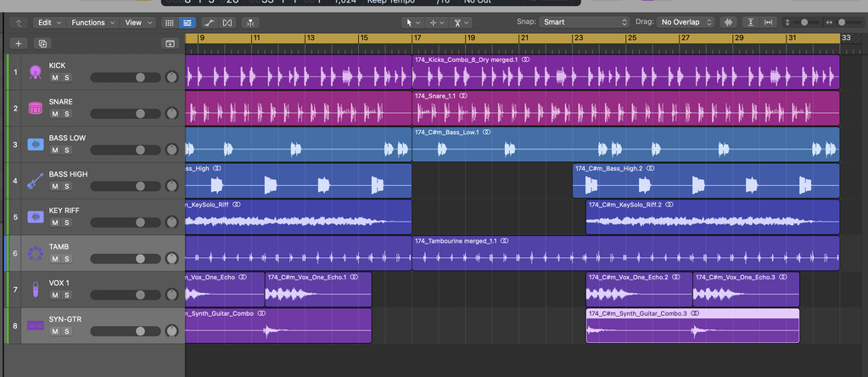Mute the SYN-GTR track
868x377 pixels.
[55, 332]
